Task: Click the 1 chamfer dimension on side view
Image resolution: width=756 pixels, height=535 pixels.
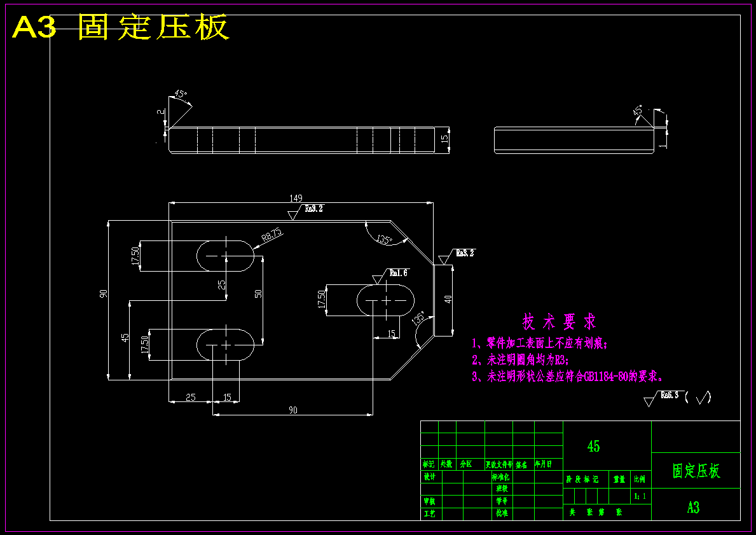Action: coord(661,145)
